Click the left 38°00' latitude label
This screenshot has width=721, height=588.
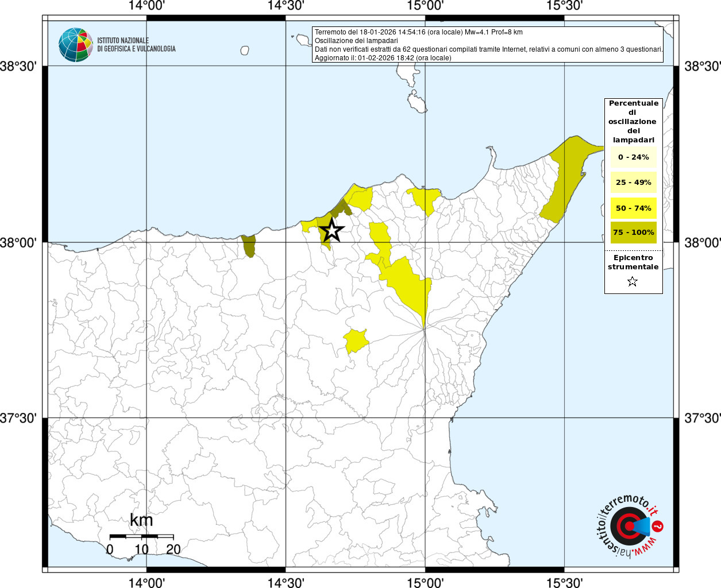pos(22,242)
